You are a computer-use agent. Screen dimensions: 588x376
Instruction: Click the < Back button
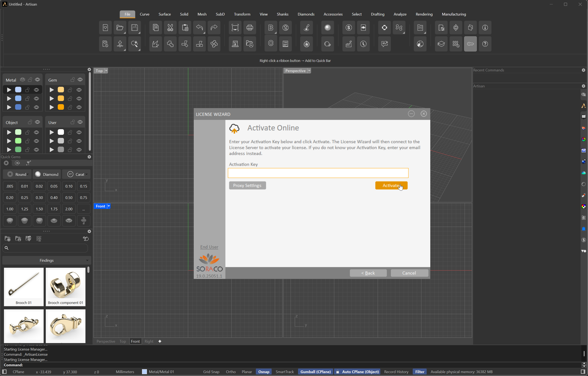(x=368, y=273)
